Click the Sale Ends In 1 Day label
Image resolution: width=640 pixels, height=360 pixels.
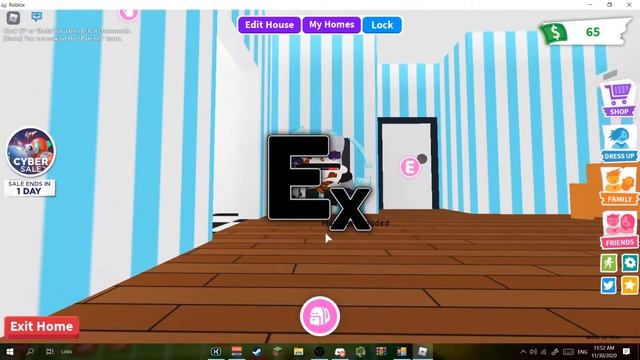pos(30,188)
